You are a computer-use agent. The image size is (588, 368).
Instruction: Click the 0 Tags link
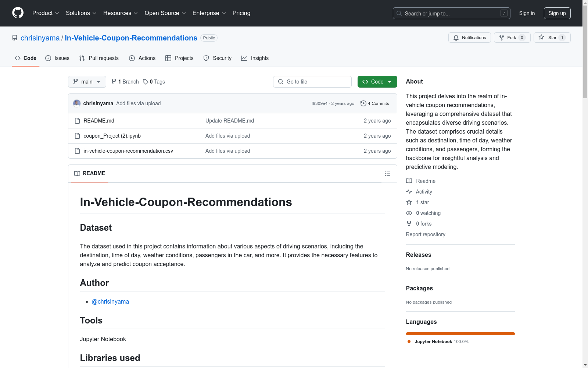[154, 82]
